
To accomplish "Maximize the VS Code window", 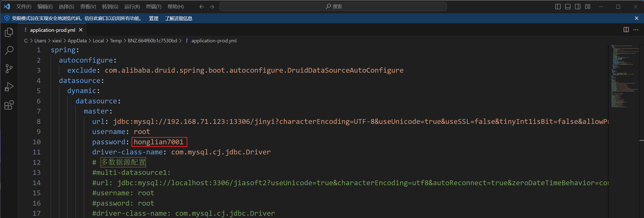I will click(618, 7).
